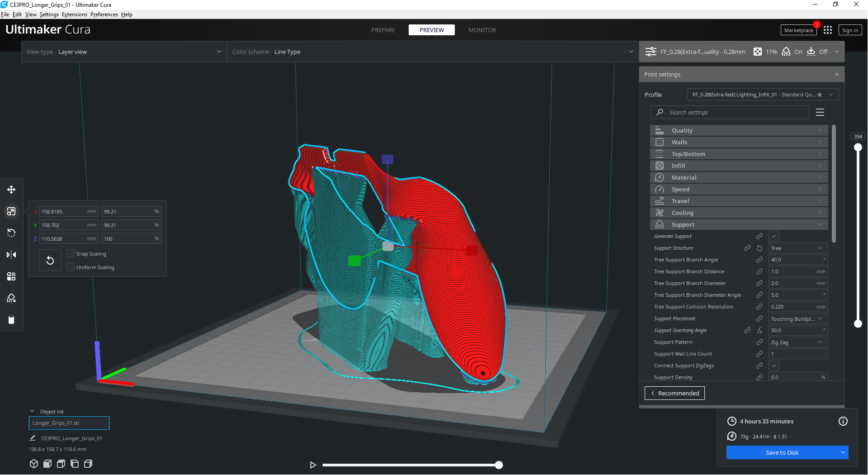This screenshot has width=868, height=475.
Task: Select the Support Blocker tool
Action: pyautogui.click(x=11, y=298)
